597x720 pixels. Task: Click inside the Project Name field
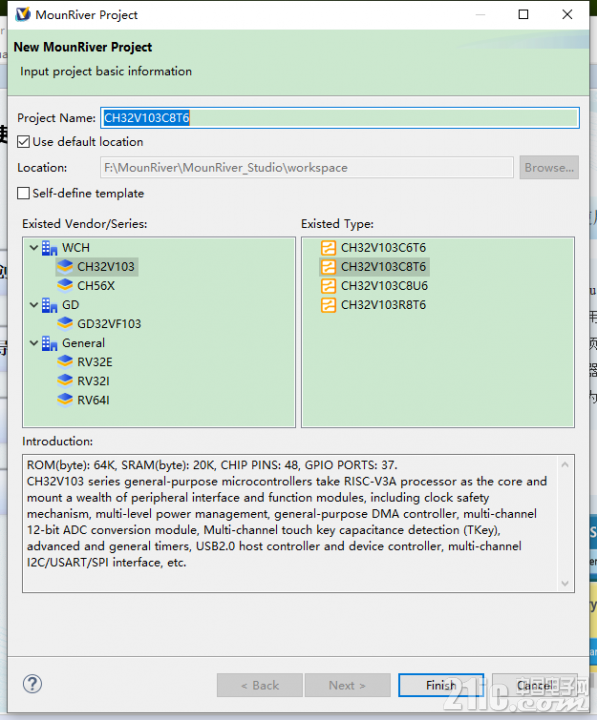pos(340,118)
